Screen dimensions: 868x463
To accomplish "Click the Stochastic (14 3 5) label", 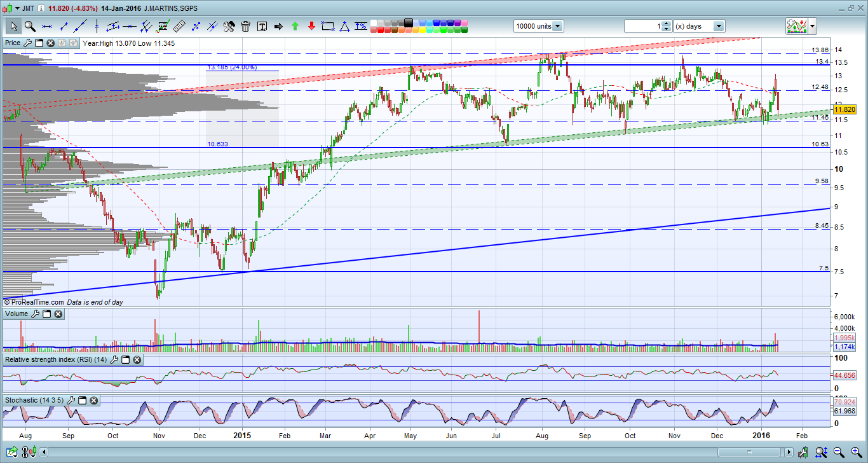I will 35,401.
